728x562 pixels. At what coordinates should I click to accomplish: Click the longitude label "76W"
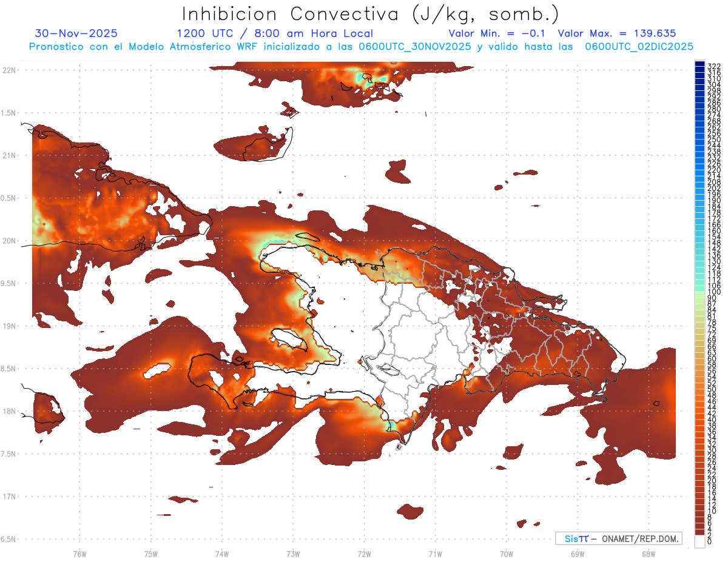click(79, 554)
